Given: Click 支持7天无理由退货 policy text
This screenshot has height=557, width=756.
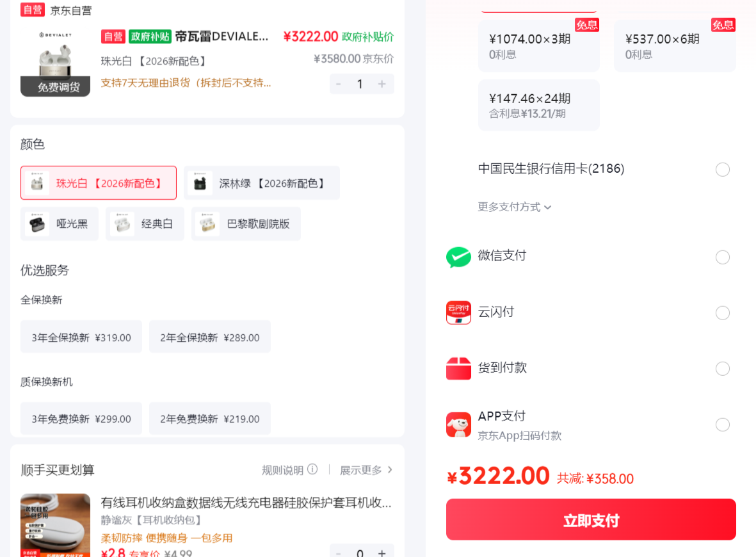Looking at the screenshot, I should [x=186, y=83].
